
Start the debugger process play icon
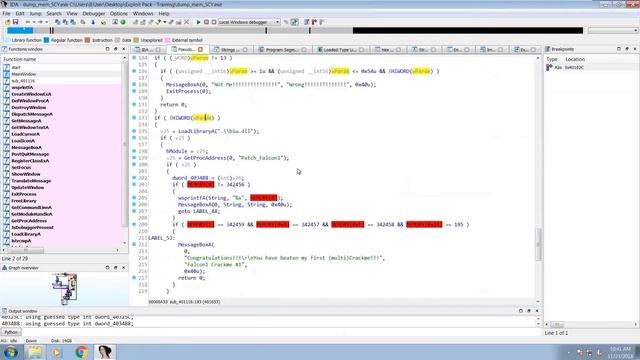(x=198, y=22)
